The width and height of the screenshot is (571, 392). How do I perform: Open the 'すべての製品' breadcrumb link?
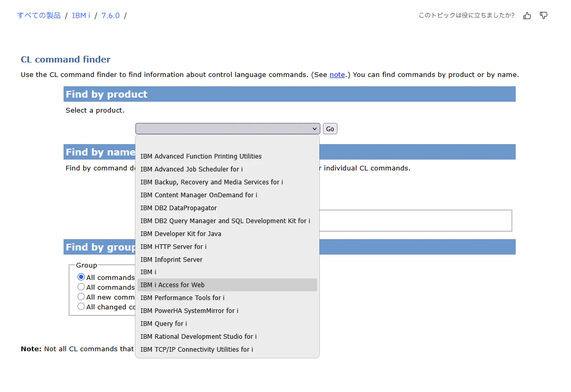pyautogui.click(x=39, y=15)
